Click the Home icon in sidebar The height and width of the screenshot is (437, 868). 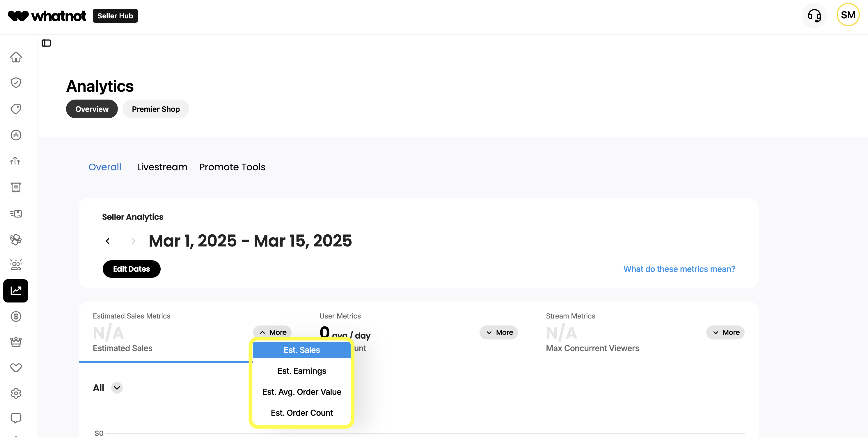(x=16, y=57)
